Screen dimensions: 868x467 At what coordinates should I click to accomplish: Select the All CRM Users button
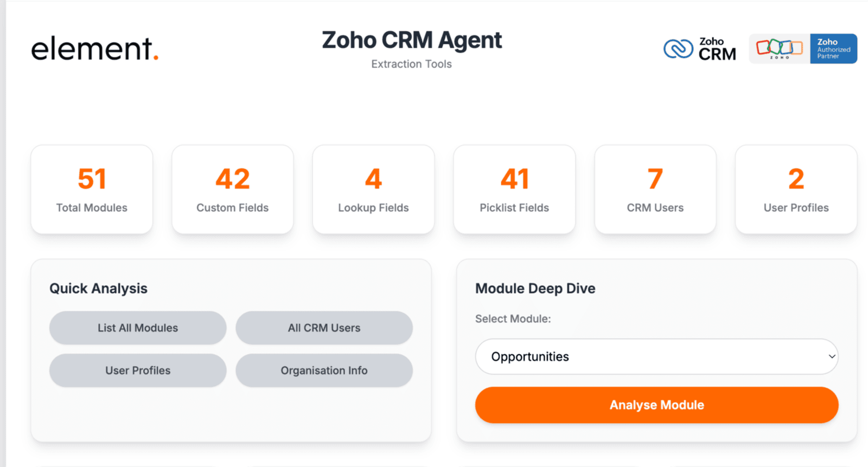coord(324,328)
